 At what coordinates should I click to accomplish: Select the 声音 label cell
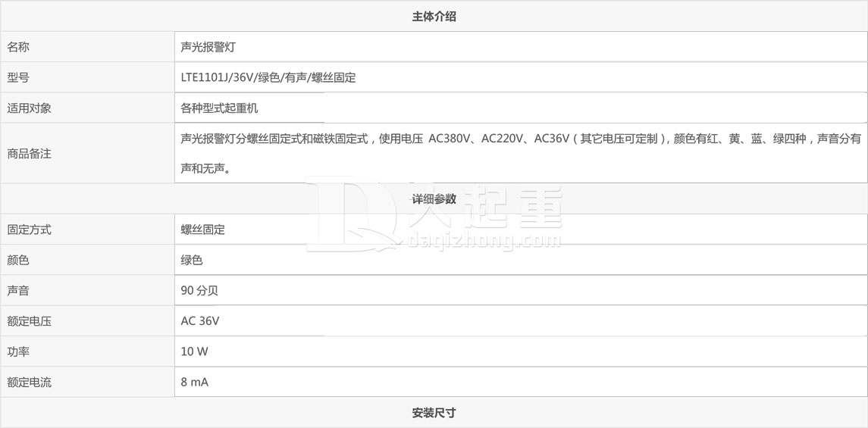(87, 290)
